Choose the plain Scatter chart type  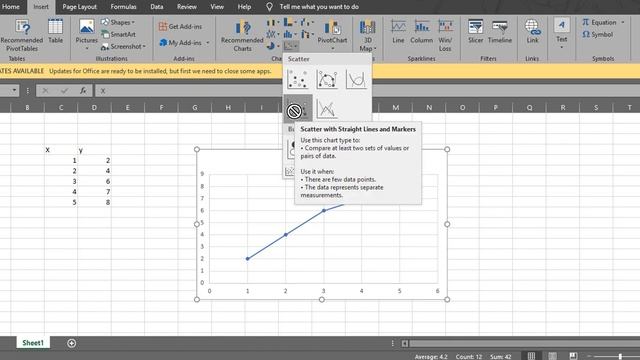(x=298, y=79)
